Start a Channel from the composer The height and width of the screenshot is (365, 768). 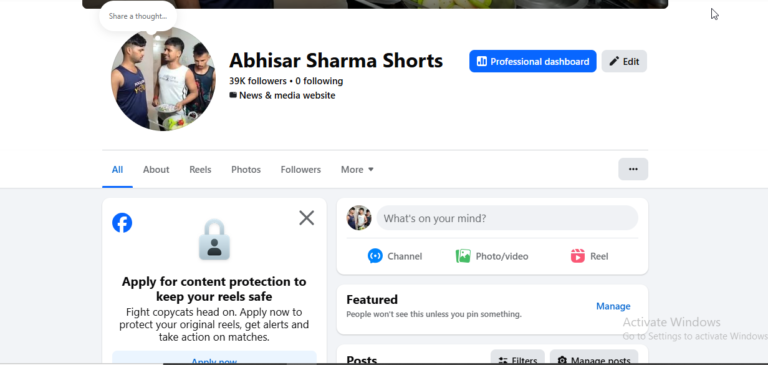395,256
